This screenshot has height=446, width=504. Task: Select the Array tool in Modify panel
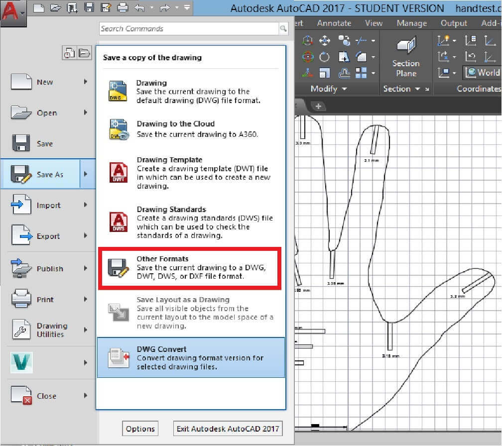point(361,73)
